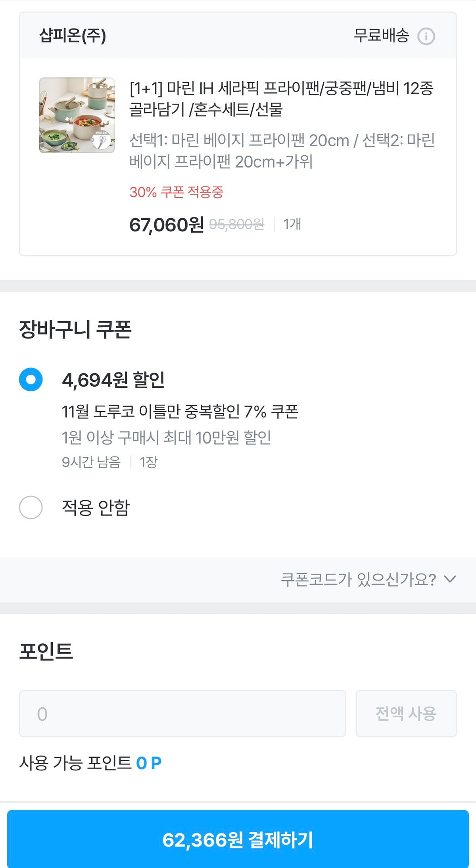Select the 적용 안함 radio button
This screenshot has width=476, height=868.
[31, 507]
